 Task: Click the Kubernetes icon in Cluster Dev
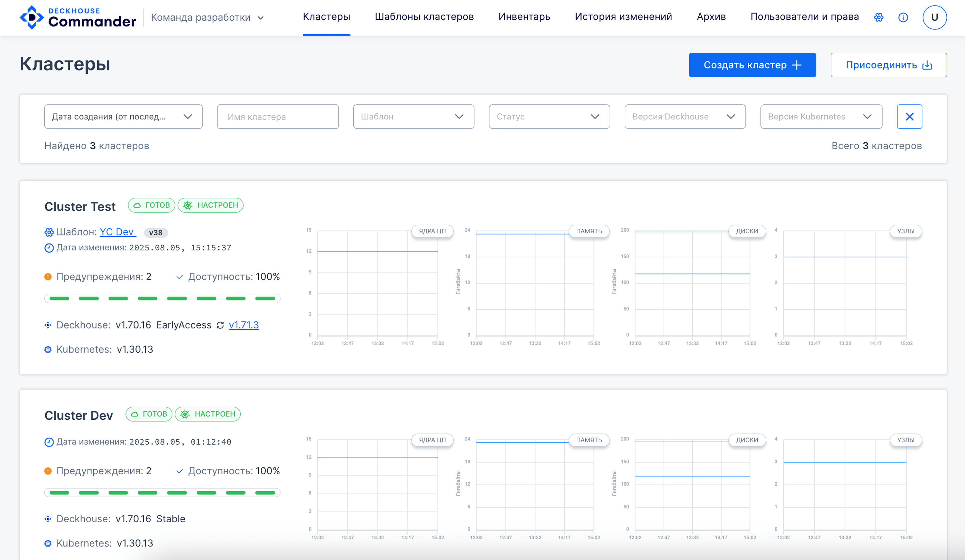48,543
